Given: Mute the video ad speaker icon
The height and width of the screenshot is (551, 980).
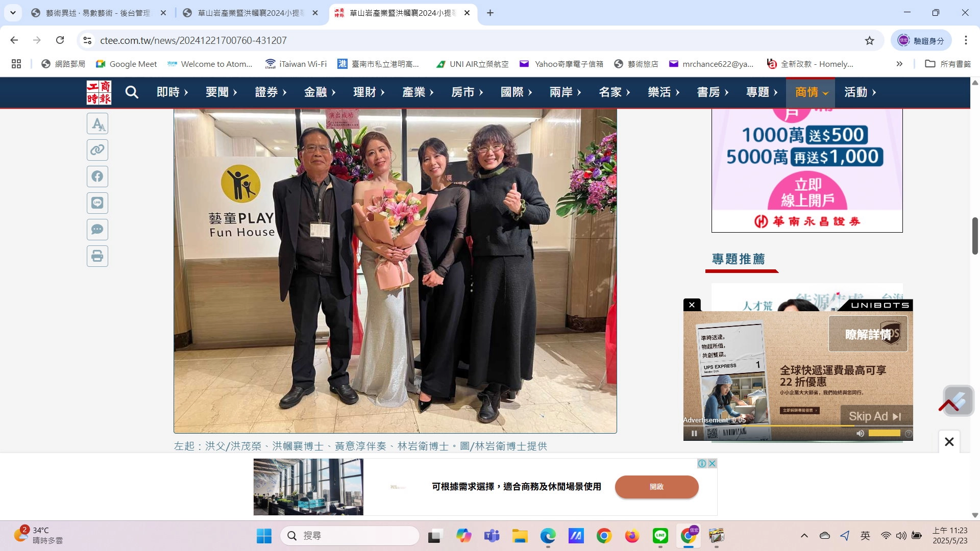Looking at the screenshot, I should click(860, 433).
